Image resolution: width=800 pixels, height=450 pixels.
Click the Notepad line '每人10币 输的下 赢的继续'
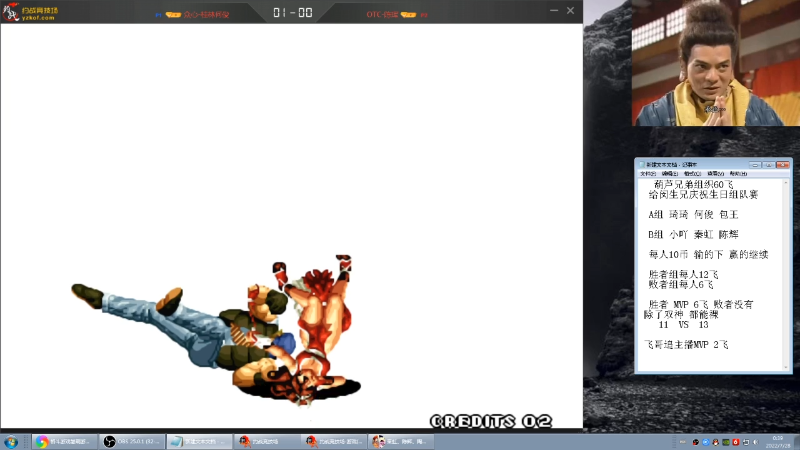tap(708, 254)
